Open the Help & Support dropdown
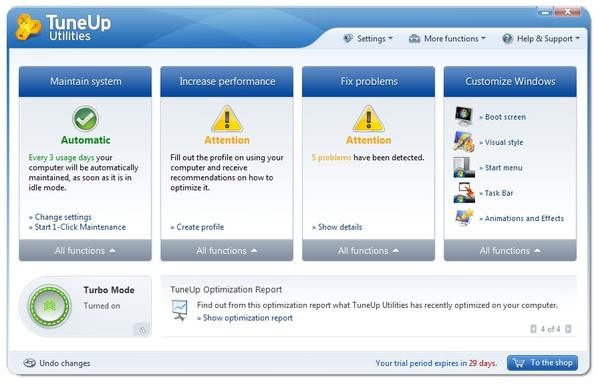The width and height of the screenshot is (600, 386). 541,39
